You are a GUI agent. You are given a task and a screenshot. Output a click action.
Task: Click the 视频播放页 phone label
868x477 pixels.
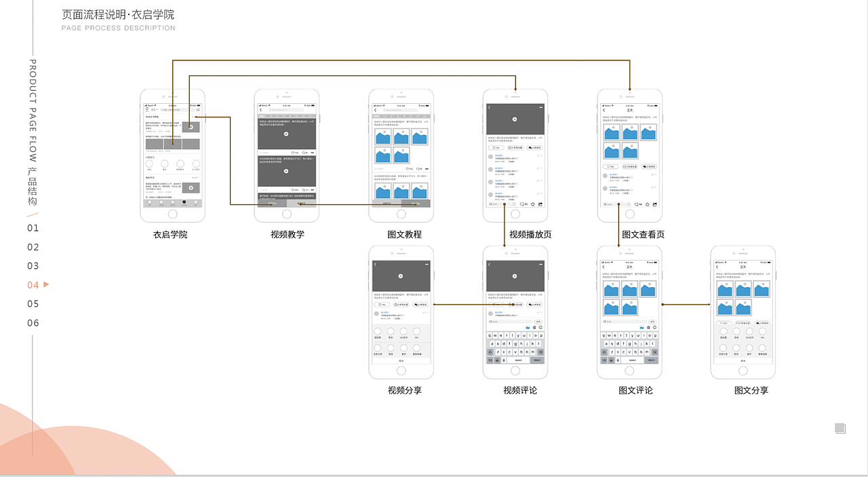tap(530, 235)
